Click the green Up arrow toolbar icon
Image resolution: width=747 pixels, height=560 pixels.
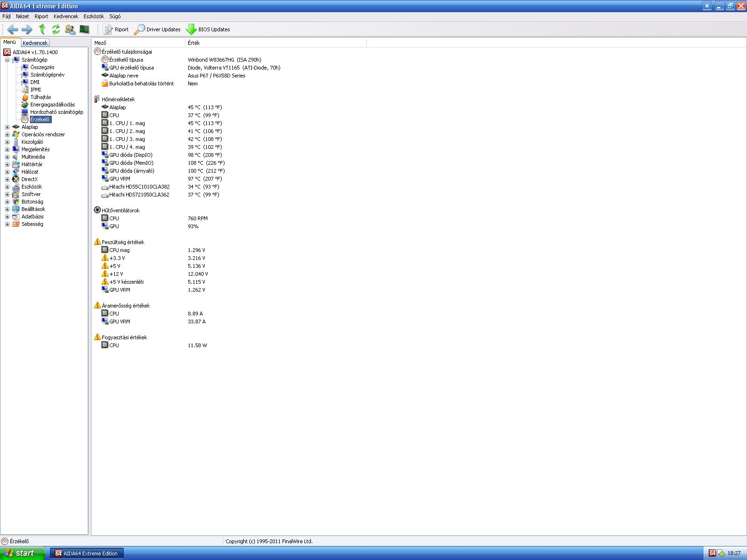pyautogui.click(x=42, y=29)
